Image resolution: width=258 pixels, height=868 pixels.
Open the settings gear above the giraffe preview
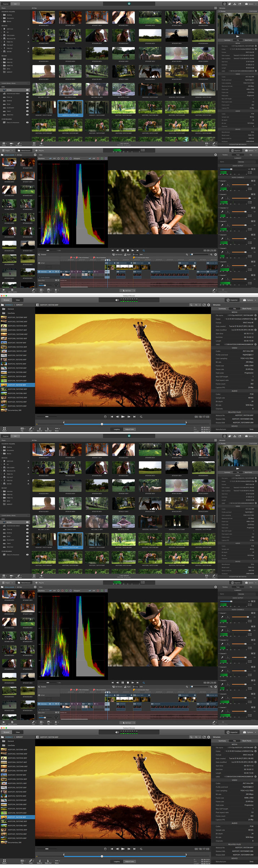208,305
